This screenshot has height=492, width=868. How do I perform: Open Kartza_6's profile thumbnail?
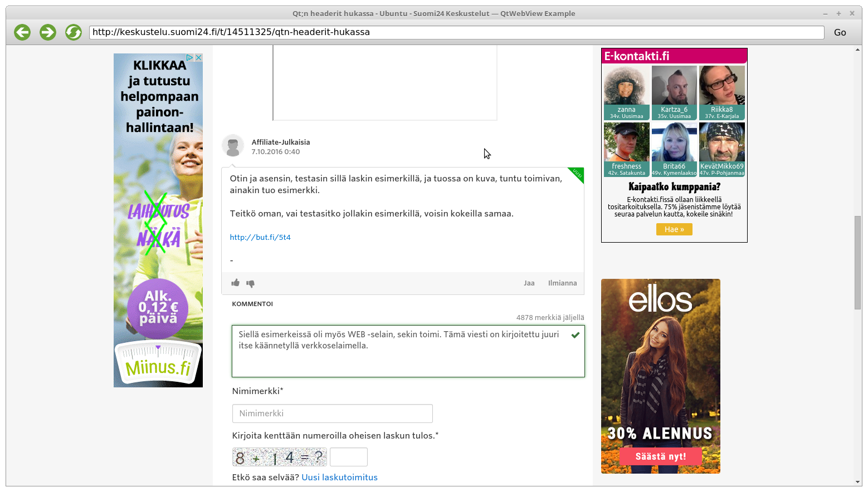(x=674, y=92)
